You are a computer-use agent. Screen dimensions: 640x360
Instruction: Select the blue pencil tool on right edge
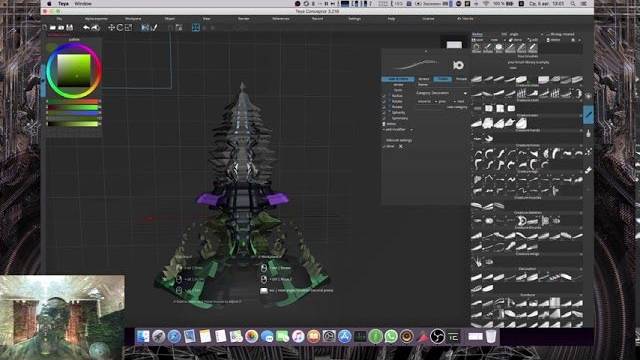click(x=588, y=114)
